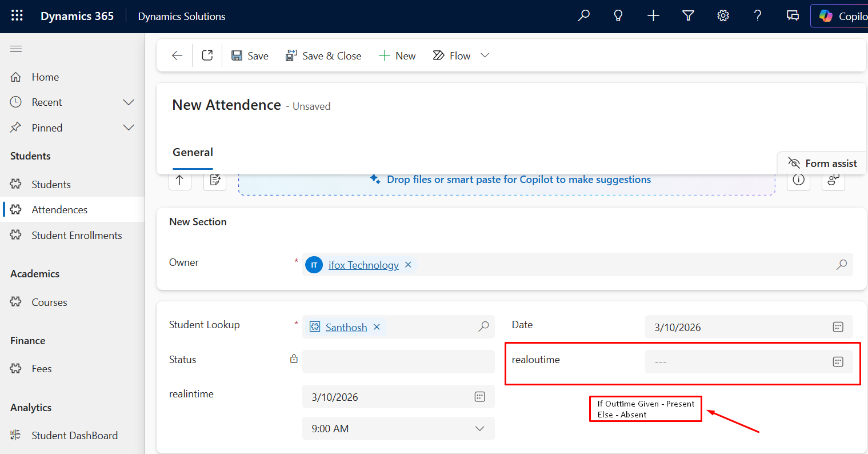Click the Help question mark icon
The width and height of the screenshot is (868, 454).
coord(758,16)
